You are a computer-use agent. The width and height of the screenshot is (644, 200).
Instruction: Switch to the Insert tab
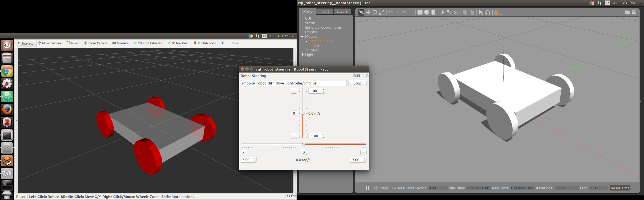(x=324, y=12)
